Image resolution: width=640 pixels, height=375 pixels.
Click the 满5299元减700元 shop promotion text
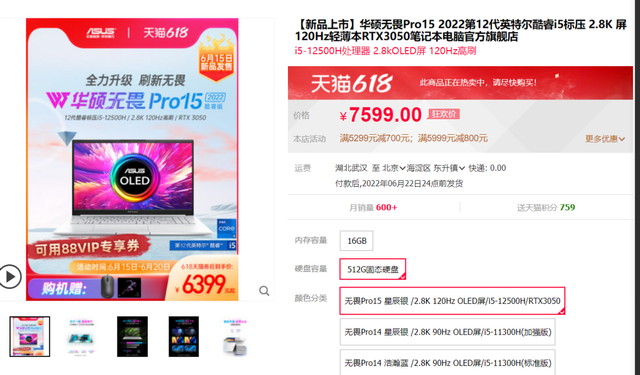[375, 138]
